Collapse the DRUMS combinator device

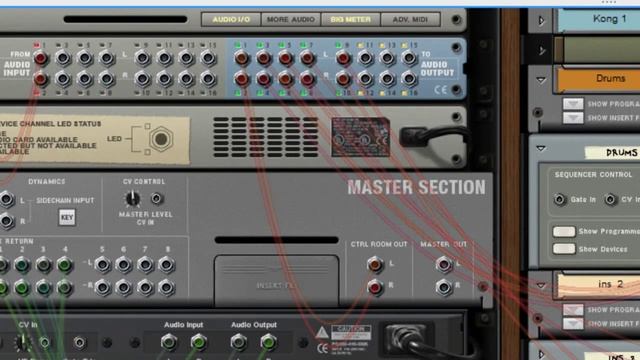pyautogui.click(x=541, y=148)
